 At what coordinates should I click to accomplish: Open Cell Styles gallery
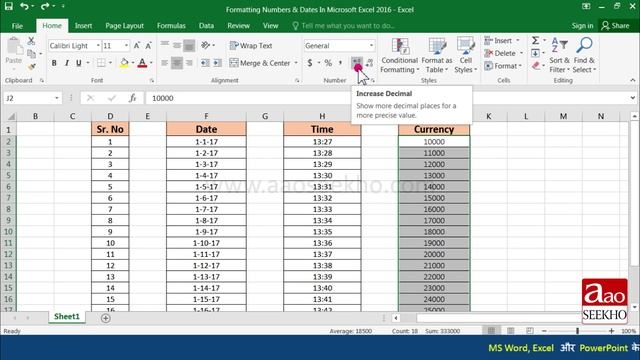(465, 55)
